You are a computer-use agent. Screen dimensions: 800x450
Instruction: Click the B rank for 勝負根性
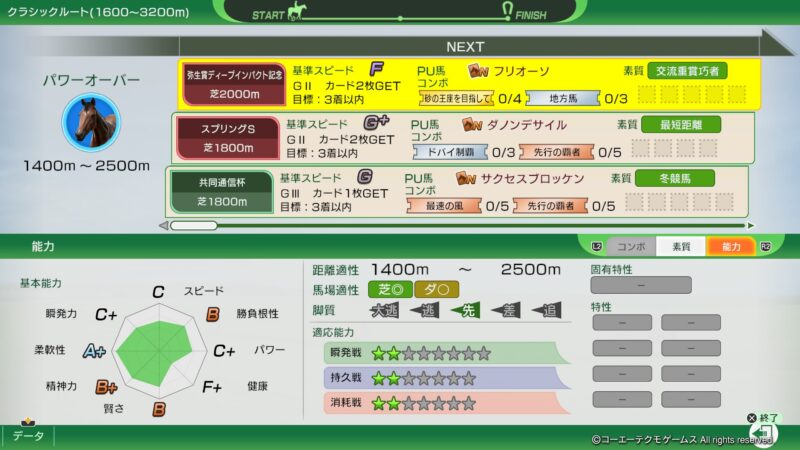click(213, 315)
